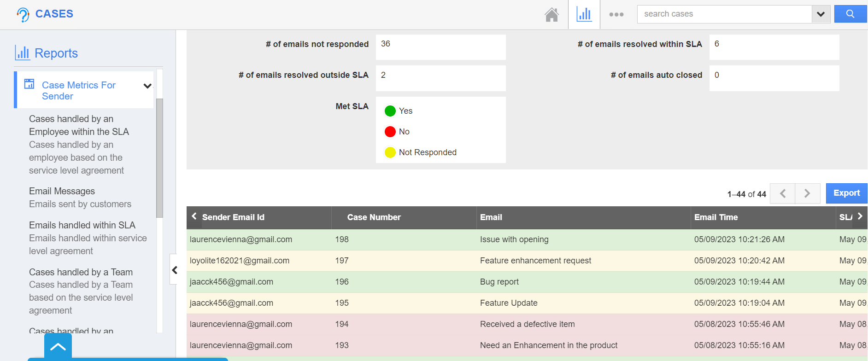Go to previous page of results
This screenshot has width=868, height=361.
click(782, 193)
